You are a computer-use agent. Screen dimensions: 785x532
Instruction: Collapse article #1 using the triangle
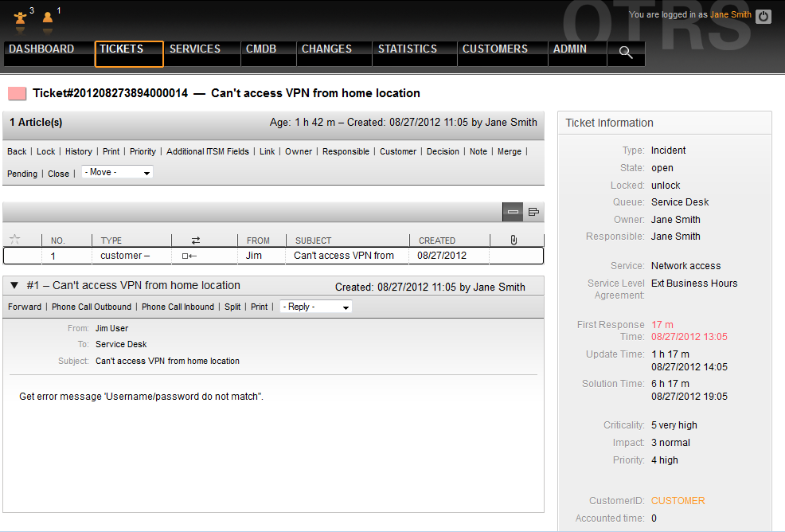pyautogui.click(x=15, y=285)
